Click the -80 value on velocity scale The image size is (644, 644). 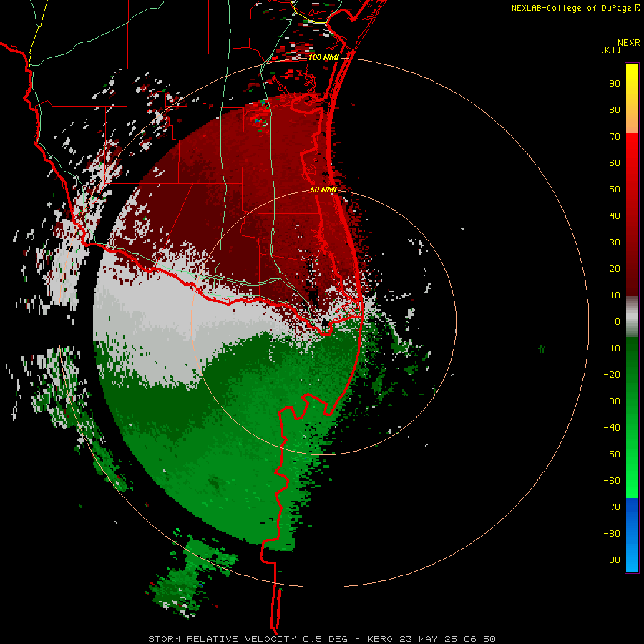612,534
